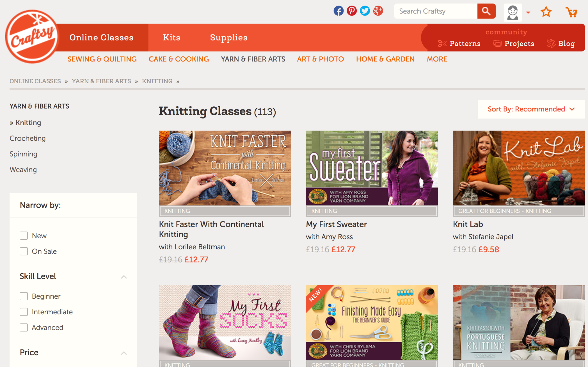Open the shopping cart icon
Viewport: 588px width, 367px height.
click(572, 12)
